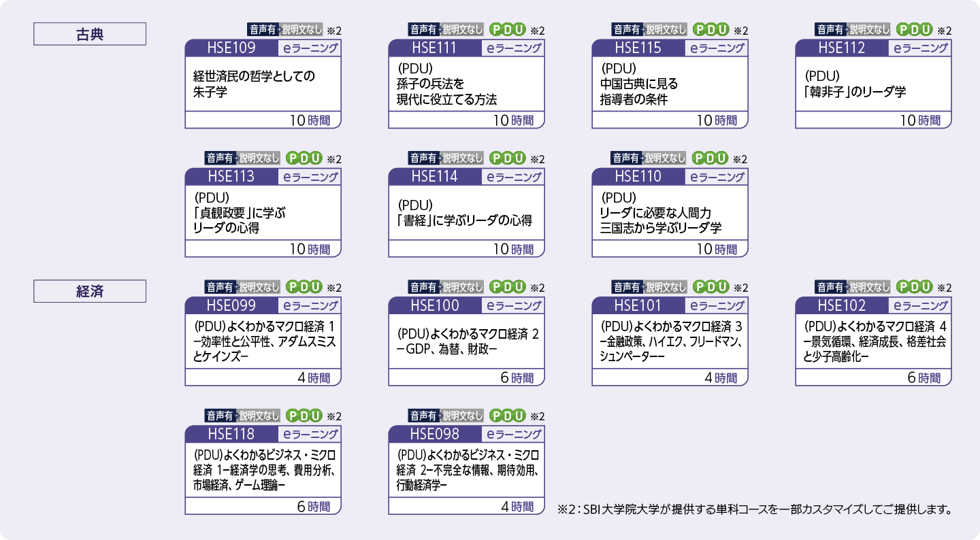This screenshot has width=980, height=540.
Task: Click the 6時間 duration on HSE102 card
Action: click(924, 378)
